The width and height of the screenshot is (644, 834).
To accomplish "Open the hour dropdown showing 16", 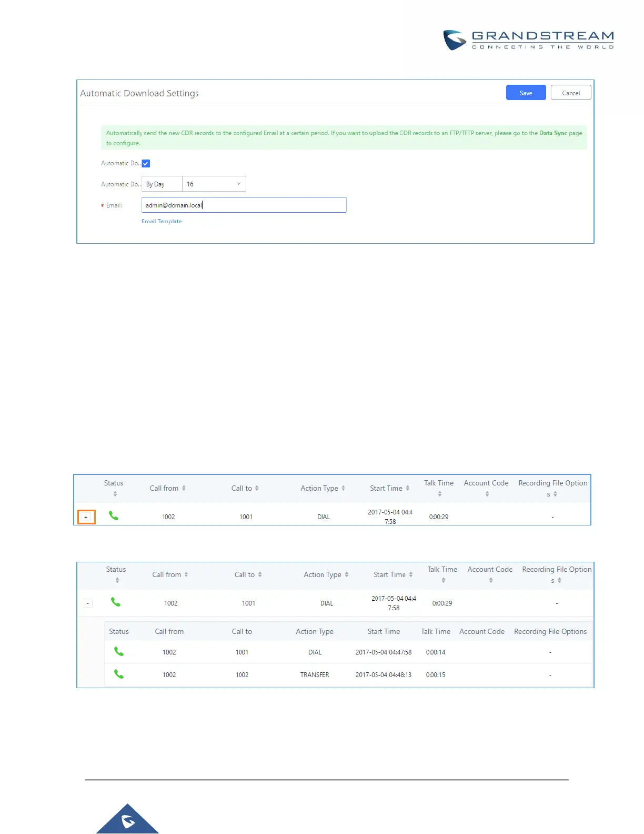I will point(214,184).
